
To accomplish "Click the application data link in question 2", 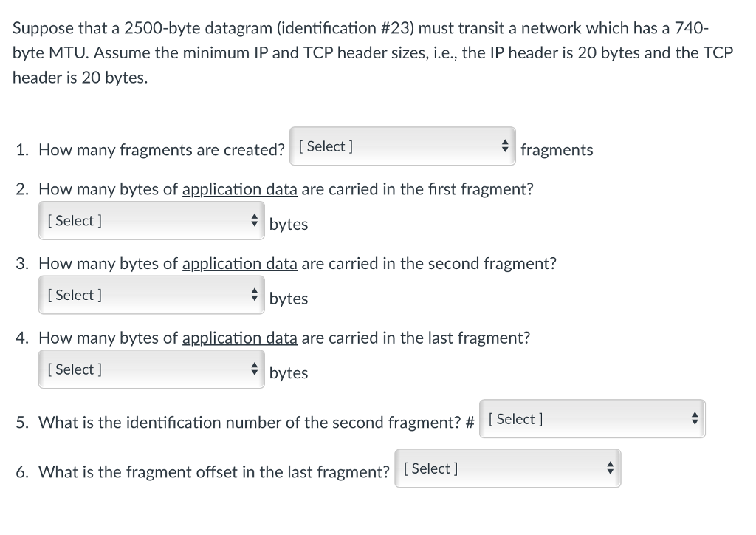I will [x=239, y=189].
